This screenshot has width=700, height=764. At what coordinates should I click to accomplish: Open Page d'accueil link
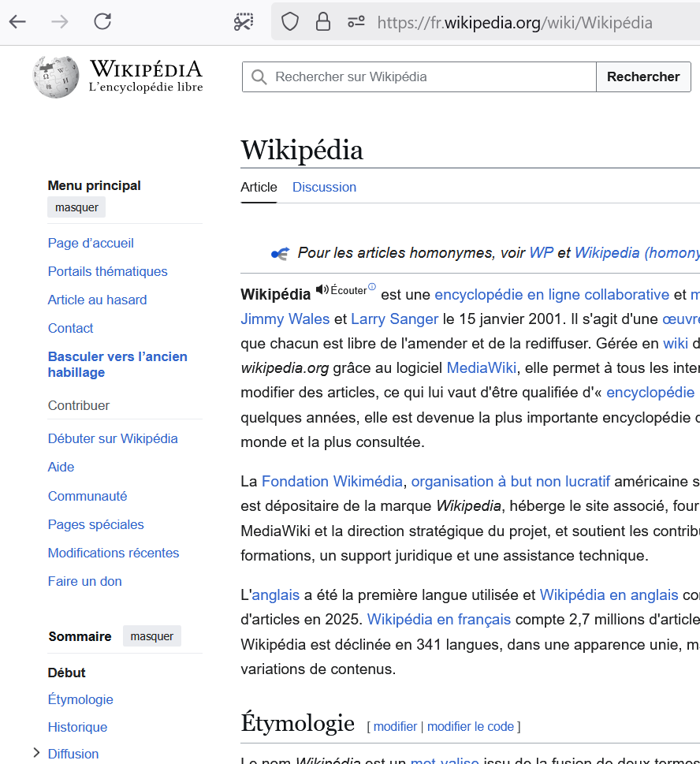pos(91,243)
